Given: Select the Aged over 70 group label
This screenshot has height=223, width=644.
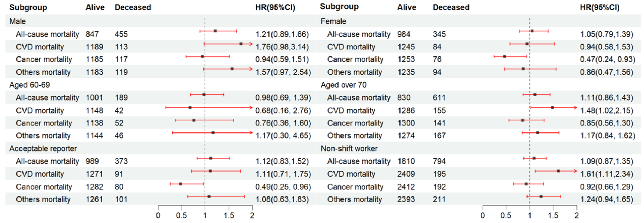Looking at the screenshot, I should point(343,85).
